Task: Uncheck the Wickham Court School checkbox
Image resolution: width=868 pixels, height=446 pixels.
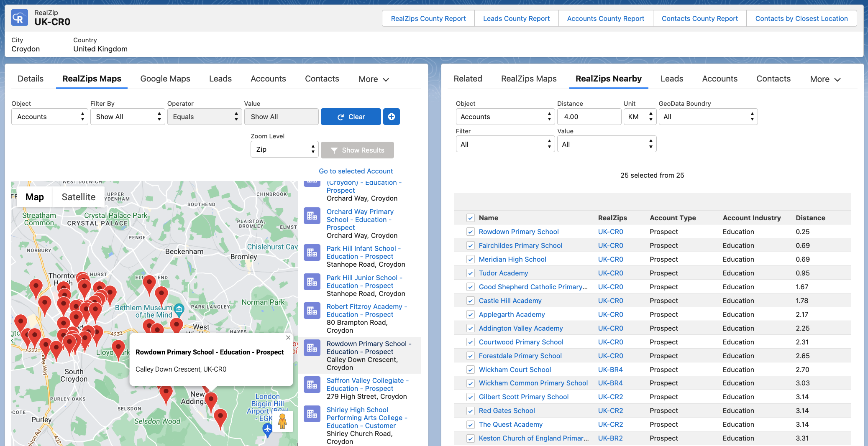Action: click(471, 370)
